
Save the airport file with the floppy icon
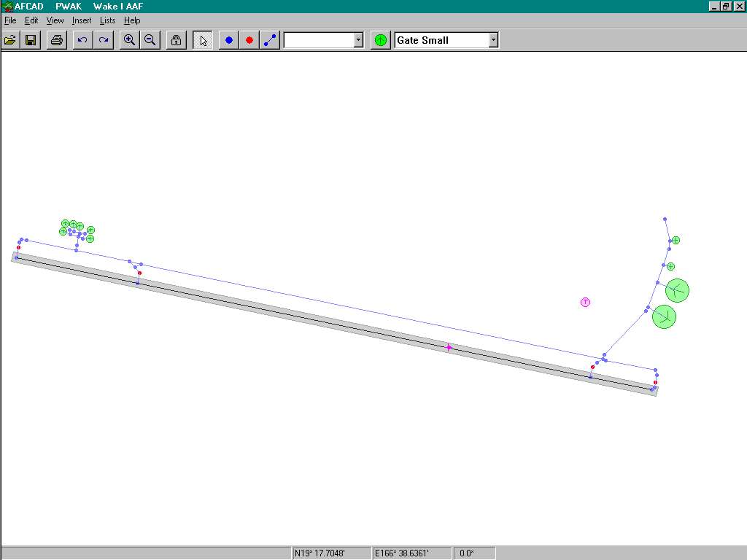pos(31,40)
